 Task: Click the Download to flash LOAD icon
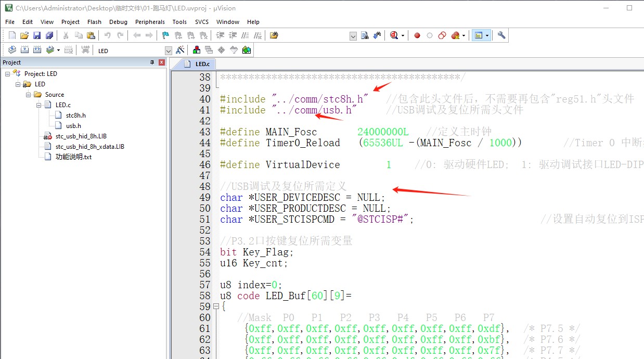85,50
